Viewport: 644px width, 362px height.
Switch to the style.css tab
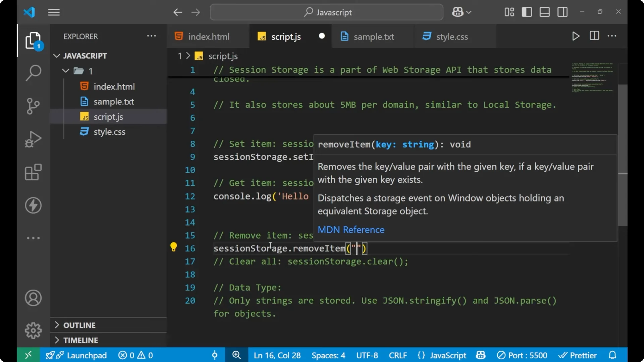click(x=452, y=37)
